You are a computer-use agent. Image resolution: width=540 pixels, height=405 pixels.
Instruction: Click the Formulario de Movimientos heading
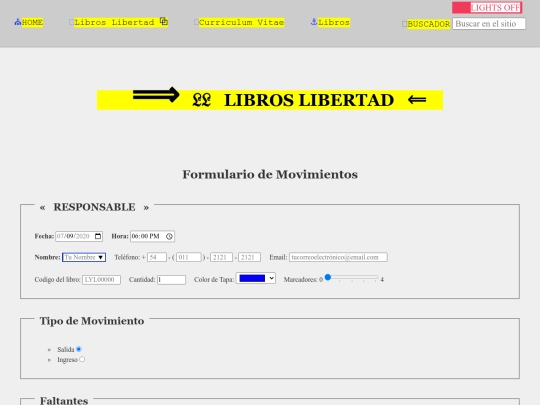point(270,174)
